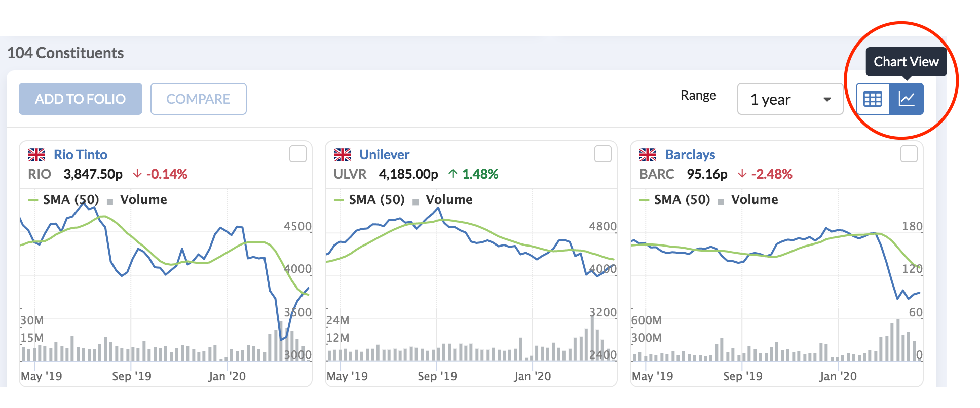Click the BARC ticker symbol

click(657, 174)
